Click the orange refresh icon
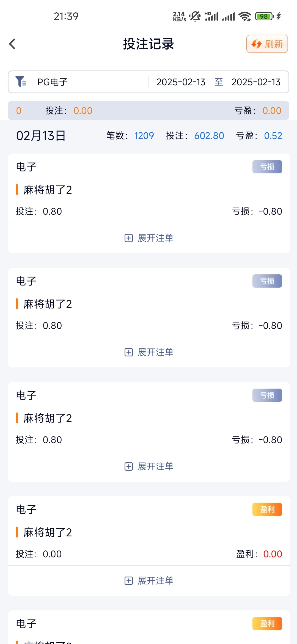 tap(256, 44)
